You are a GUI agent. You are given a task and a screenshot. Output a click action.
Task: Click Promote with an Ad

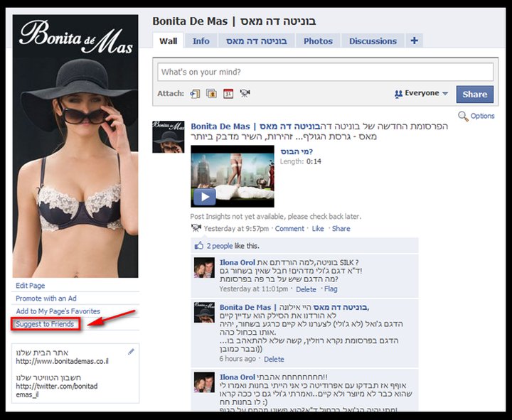tap(46, 298)
